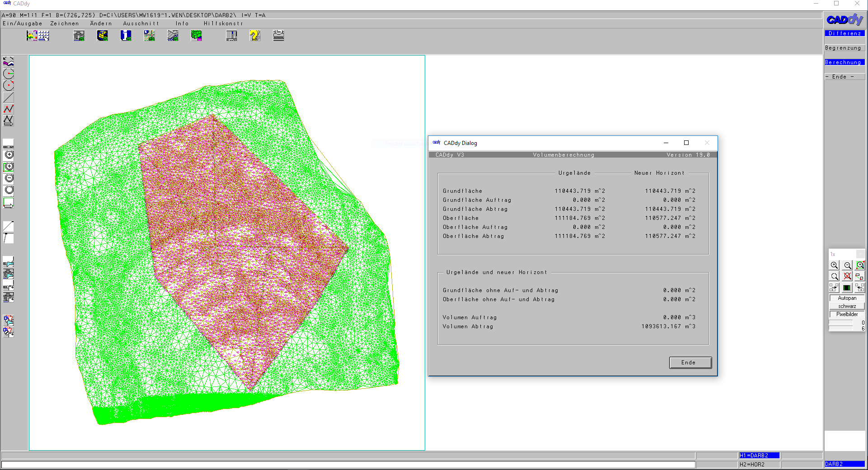The width and height of the screenshot is (868, 470).
Task: Click the Ende button in dialog
Action: click(690, 363)
